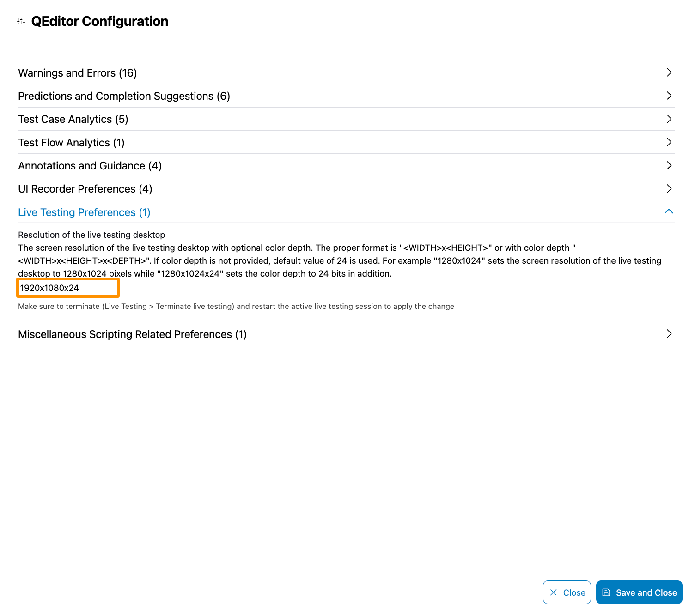Open the UI Recorder Preferences (4) heading
This screenshot has width=695, height=616.
click(x=85, y=189)
